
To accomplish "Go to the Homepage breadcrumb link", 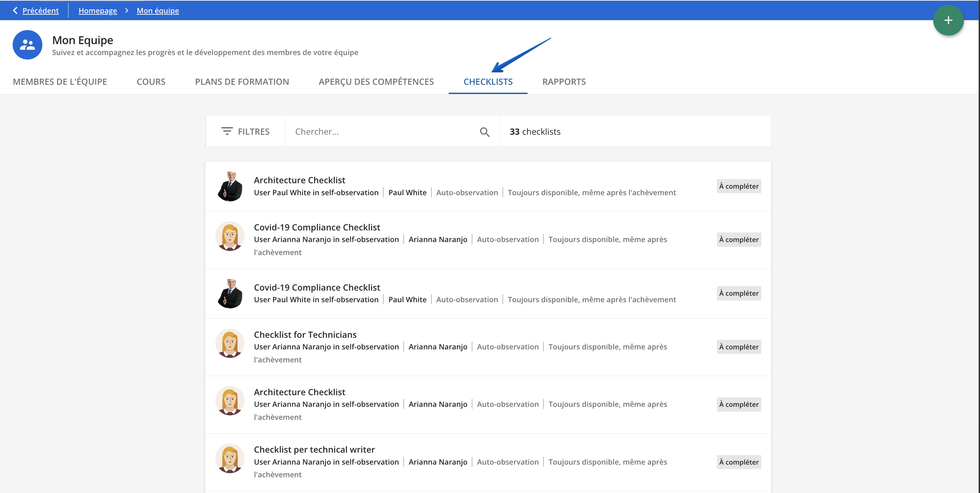I will click(x=97, y=10).
